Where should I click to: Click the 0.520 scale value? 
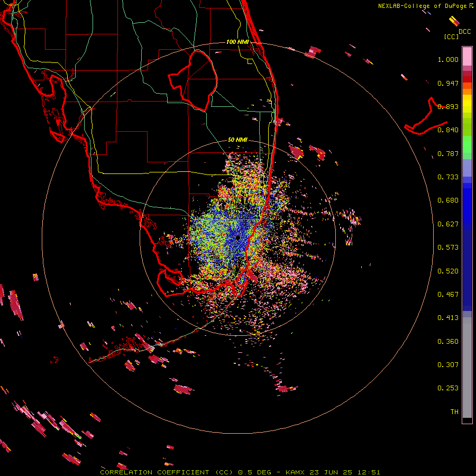point(448,271)
